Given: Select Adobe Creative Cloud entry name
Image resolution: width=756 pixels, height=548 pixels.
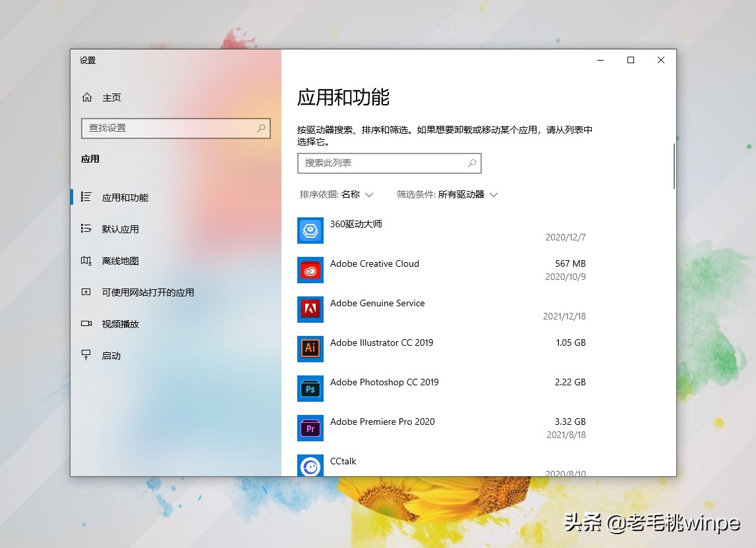Looking at the screenshot, I should (x=374, y=263).
